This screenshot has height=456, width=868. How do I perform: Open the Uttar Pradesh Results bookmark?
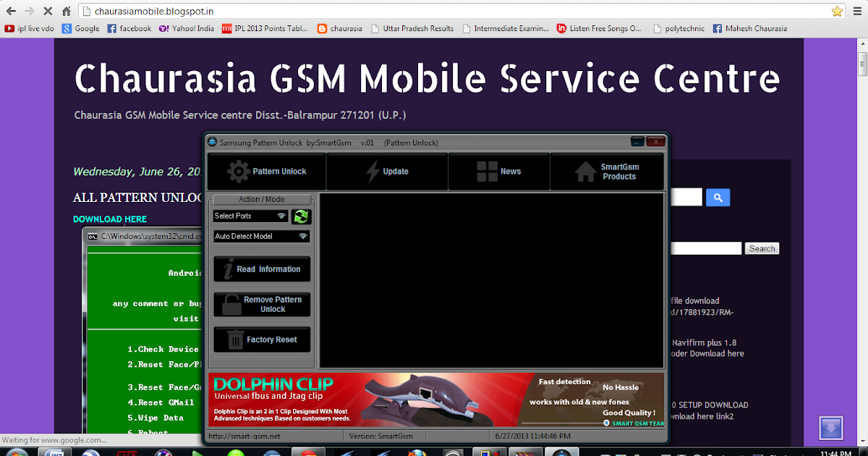(x=412, y=29)
